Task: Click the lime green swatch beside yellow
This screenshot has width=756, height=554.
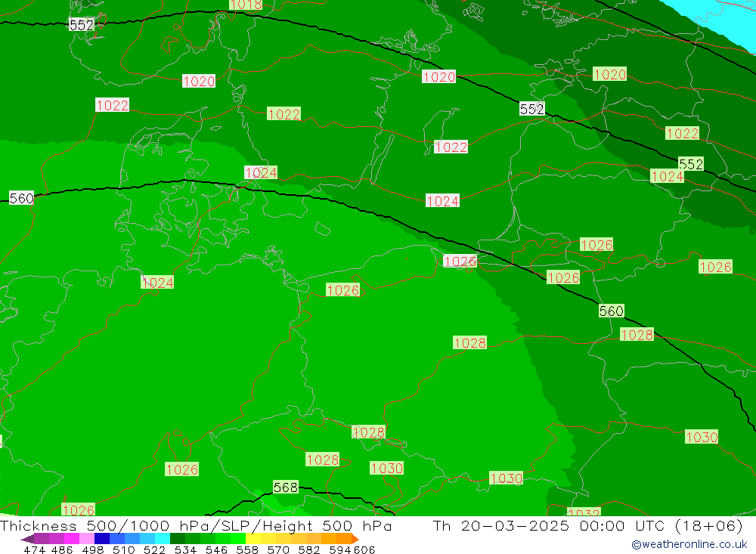Action: tap(238, 539)
